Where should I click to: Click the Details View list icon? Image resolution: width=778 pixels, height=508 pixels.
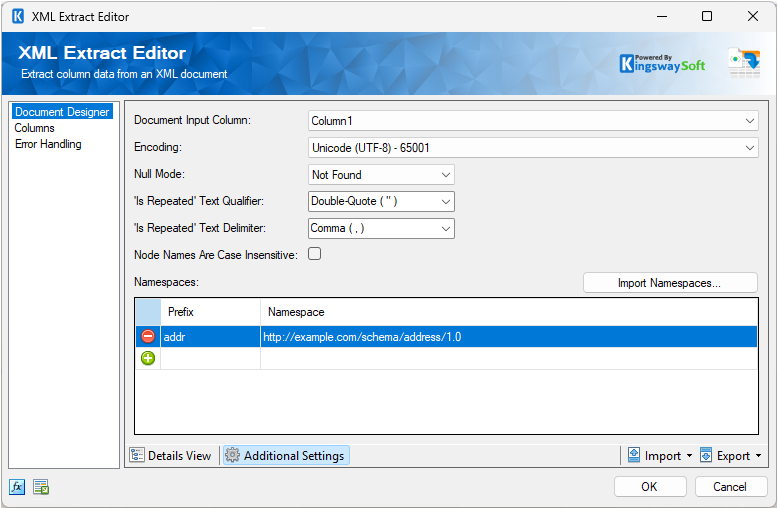[136, 455]
